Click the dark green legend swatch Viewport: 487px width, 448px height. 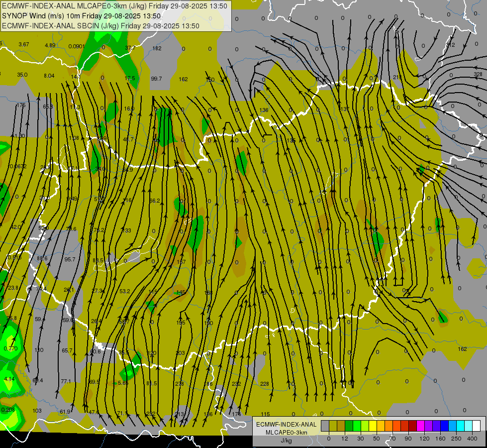[349, 426]
